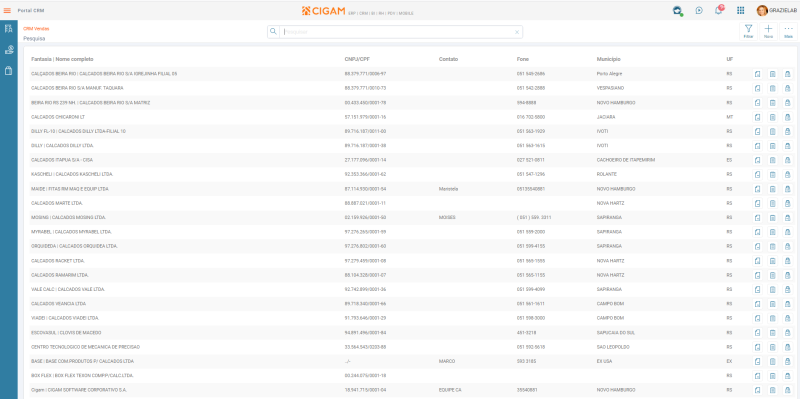Click the magnifier icon in search bar
The image size is (800, 399).
(273, 32)
